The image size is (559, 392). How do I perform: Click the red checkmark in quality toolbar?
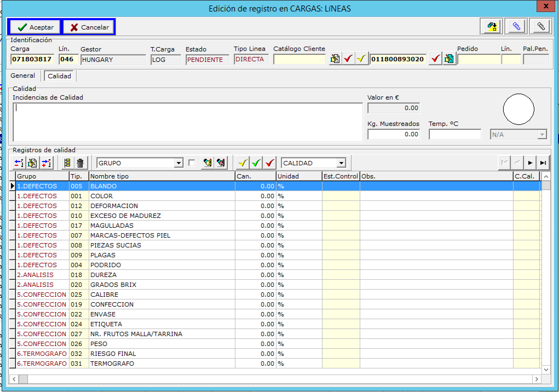[269, 163]
